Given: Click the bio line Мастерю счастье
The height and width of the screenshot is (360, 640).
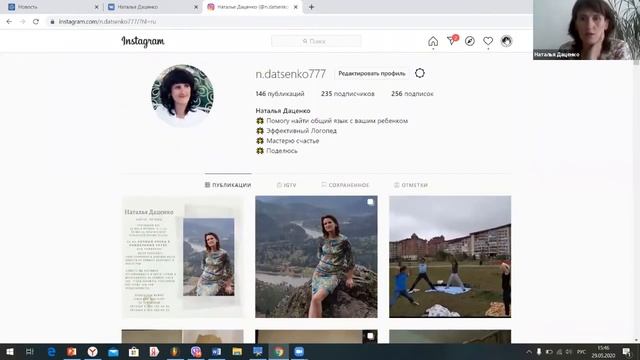Looking at the screenshot, I should [293, 141].
